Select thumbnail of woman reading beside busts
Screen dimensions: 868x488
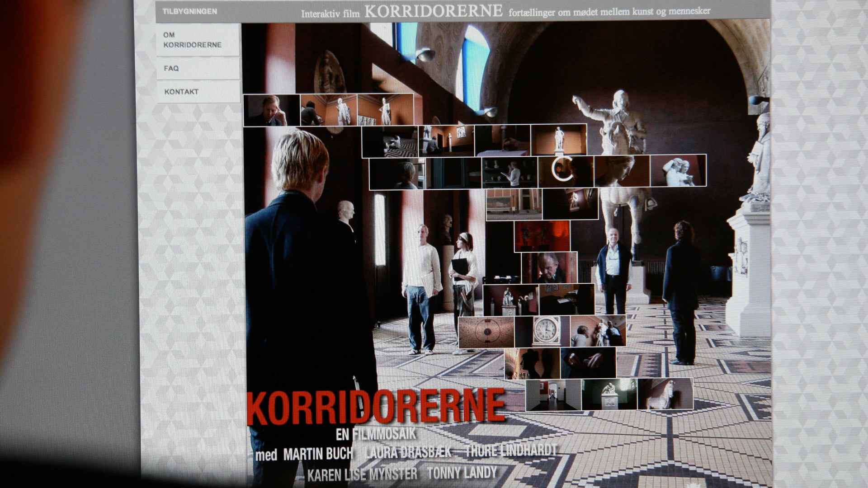tap(509, 172)
